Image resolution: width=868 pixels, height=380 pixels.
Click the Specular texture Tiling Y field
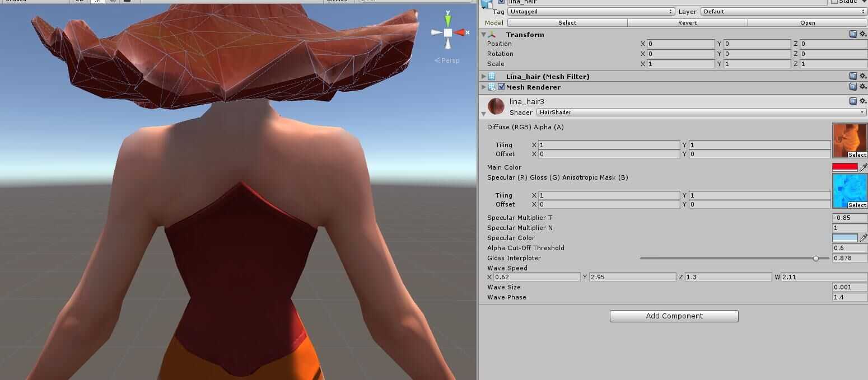point(760,195)
